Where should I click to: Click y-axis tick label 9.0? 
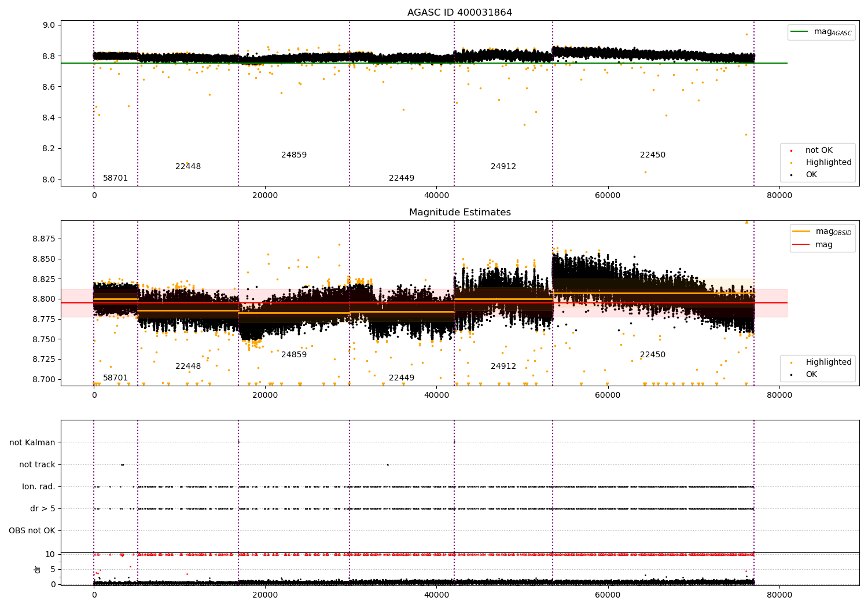49,25
